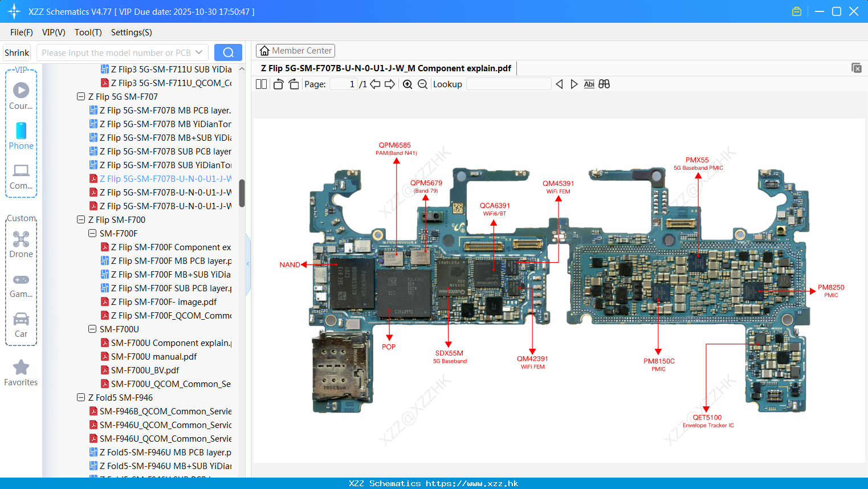Screen dimensions: 868x489
Task: Open SM-F700U_BV.pdf
Action: point(140,370)
